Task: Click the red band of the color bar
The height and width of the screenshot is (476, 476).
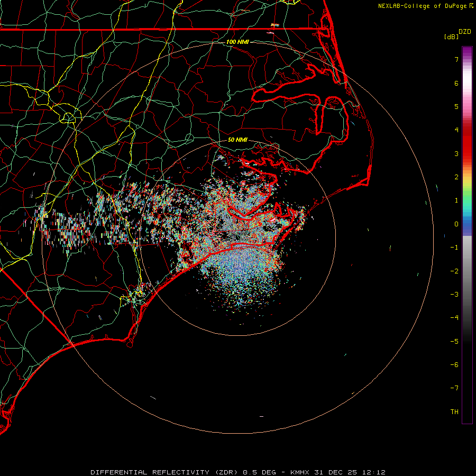Action: pos(467,143)
